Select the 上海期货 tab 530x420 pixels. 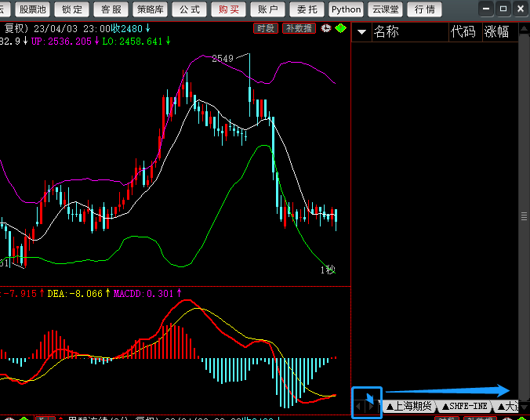(x=408, y=407)
